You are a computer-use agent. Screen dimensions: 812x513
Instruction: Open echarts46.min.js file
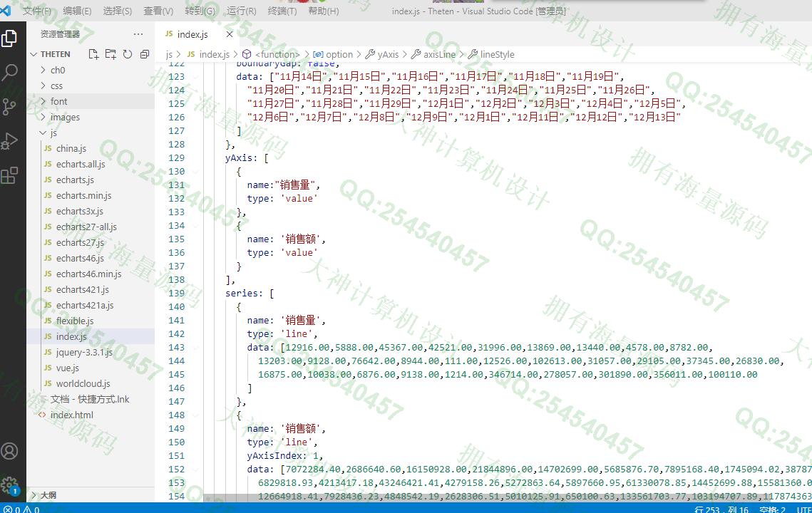click(x=91, y=274)
